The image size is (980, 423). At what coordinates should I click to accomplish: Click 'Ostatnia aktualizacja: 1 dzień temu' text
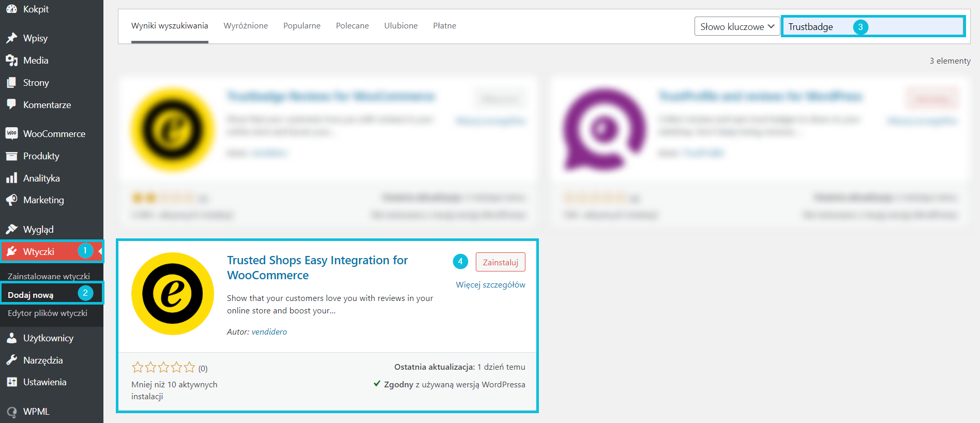coord(460,367)
